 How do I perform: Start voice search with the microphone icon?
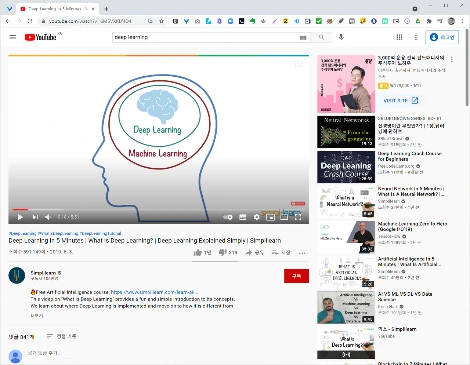tap(341, 37)
